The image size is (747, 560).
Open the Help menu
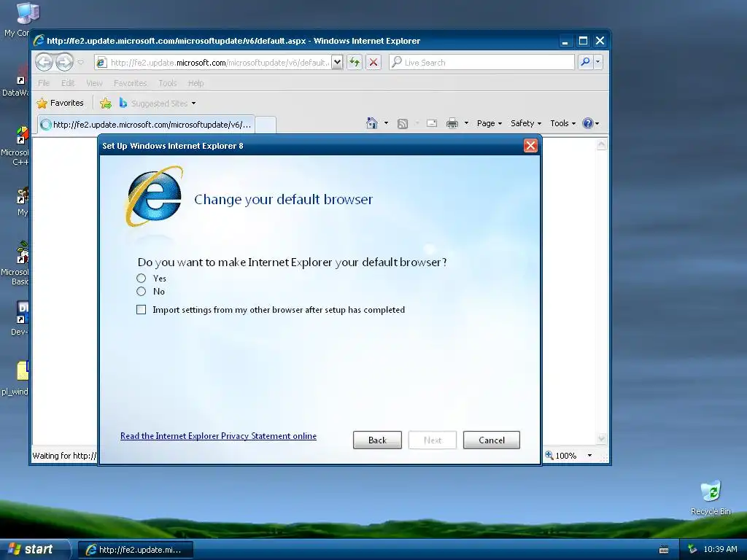(x=196, y=83)
